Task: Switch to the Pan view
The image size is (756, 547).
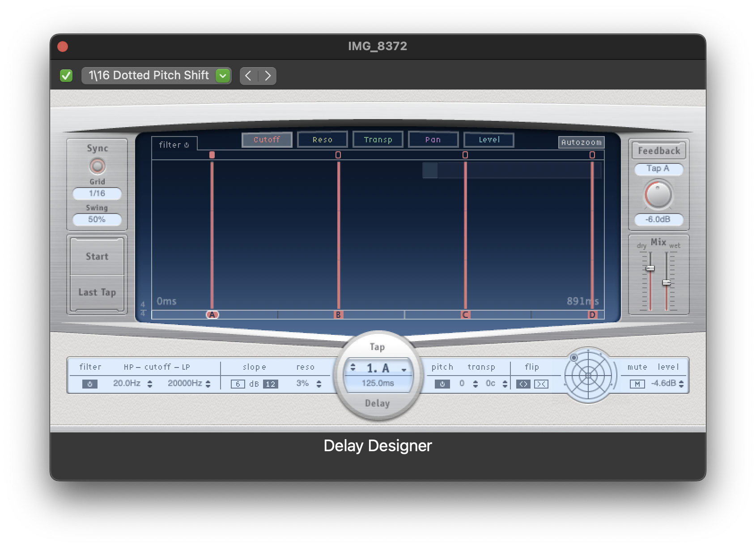Action: (433, 140)
